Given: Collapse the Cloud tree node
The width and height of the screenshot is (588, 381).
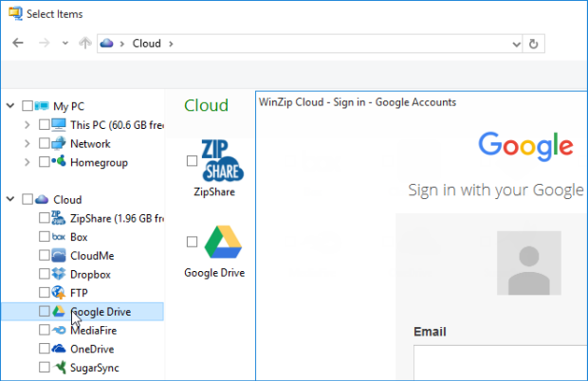Looking at the screenshot, I should pyautogui.click(x=10, y=199).
